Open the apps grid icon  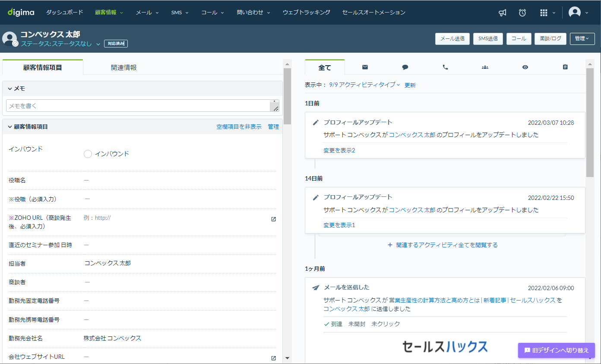coord(544,13)
